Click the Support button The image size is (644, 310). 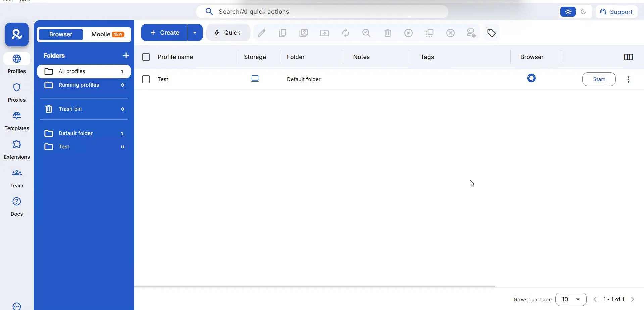click(616, 12)
